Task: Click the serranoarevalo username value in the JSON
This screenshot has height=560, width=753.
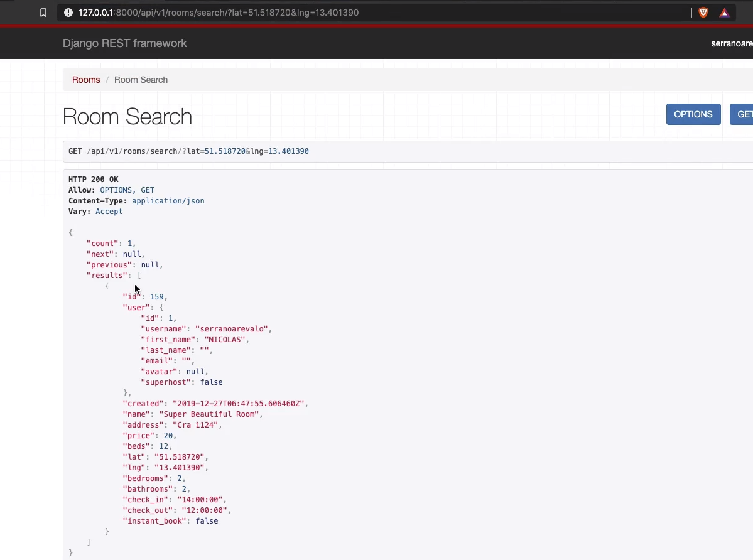Action: pos(232,328)
